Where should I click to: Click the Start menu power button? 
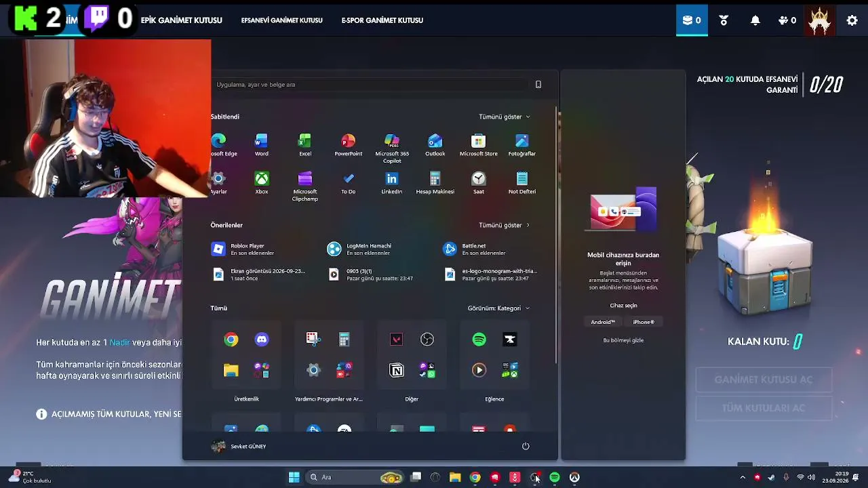(526, 446)
